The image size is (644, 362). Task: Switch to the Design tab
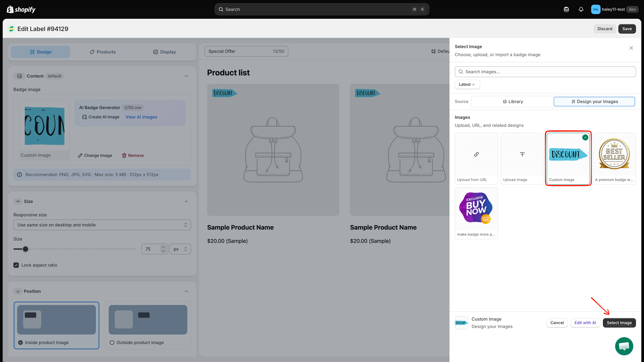[x=40, y=52]
